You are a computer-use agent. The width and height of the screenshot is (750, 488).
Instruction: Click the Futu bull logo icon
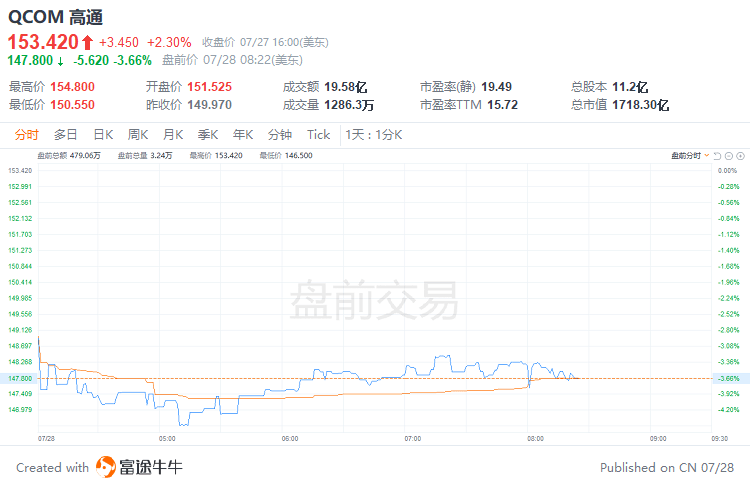coord(106,467)
